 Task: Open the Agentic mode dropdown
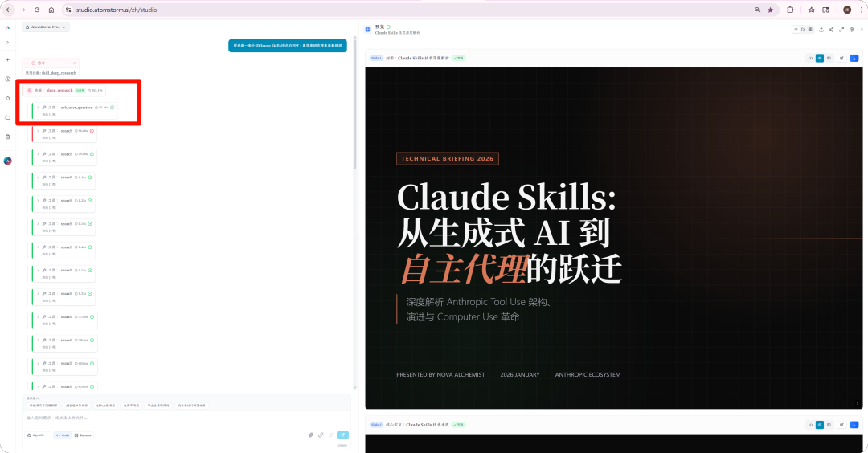coord(39,435)
